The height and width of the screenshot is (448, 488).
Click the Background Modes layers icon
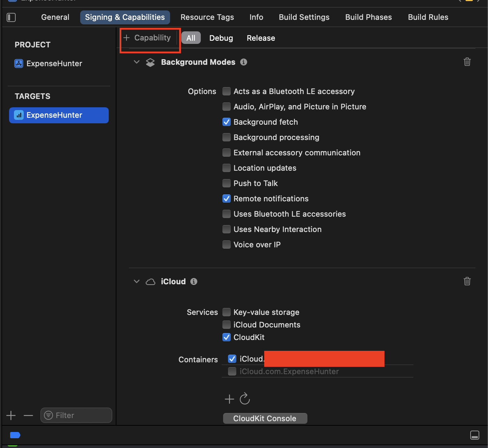tap(150, 62)
